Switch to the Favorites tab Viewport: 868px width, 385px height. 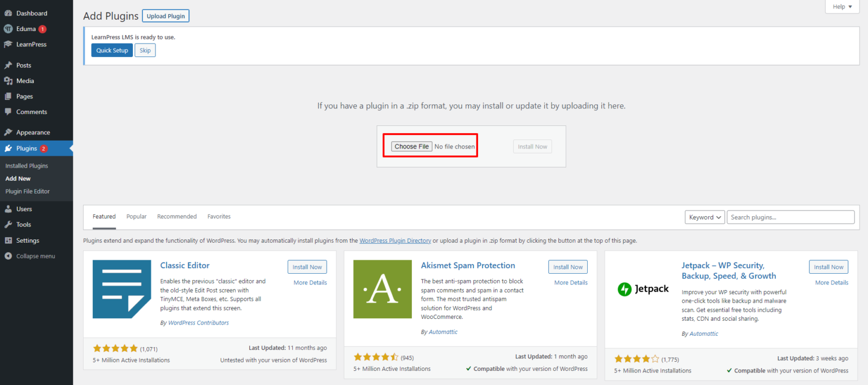click(219, 217)
